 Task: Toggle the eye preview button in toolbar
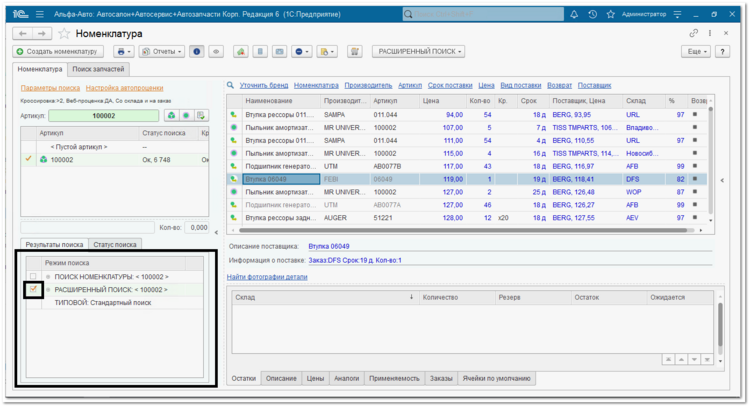coord(216,51)
